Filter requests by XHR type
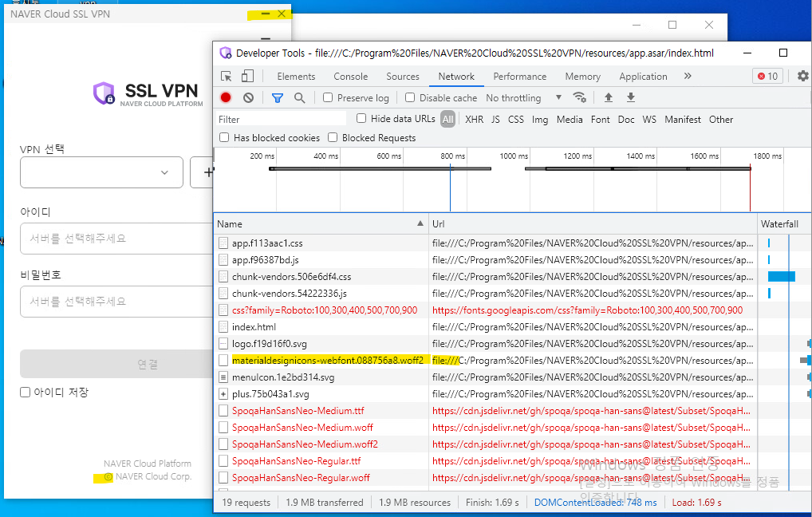This screenshot has width=812, height=517. 474,120
